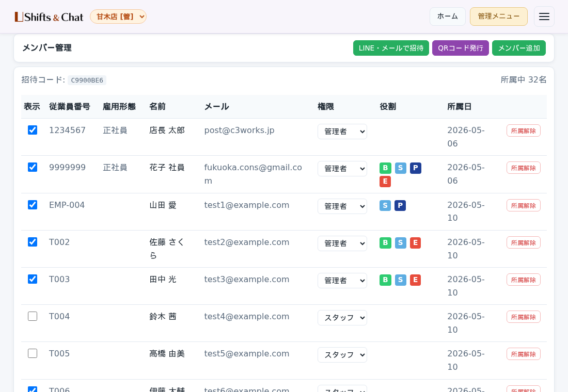This screenshot has width=568, height=392.
Task: Check the display checkbox for 鈴木 茜
Action: 33,316
